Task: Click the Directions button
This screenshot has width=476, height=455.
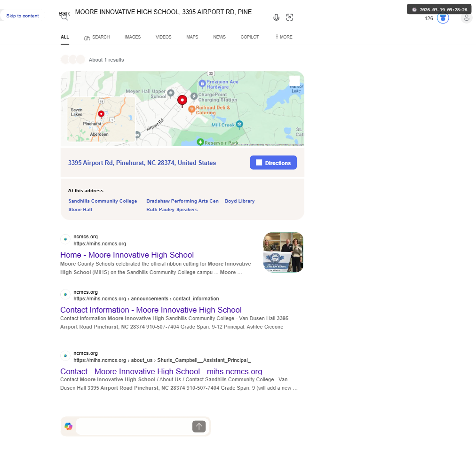Action: (273, 163)
